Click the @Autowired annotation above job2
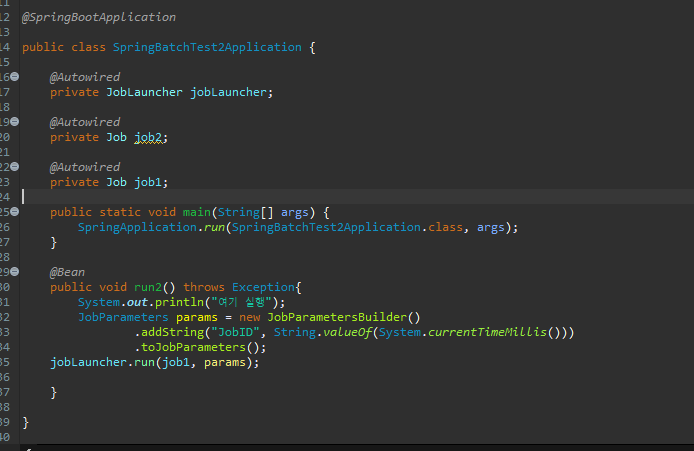The image size is (694, 451). [85, 122]
